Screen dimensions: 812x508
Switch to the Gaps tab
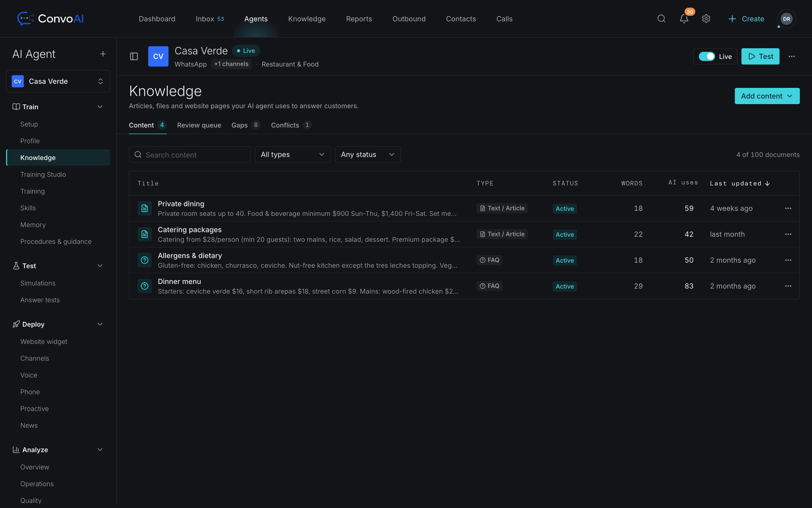coord(246,125)
